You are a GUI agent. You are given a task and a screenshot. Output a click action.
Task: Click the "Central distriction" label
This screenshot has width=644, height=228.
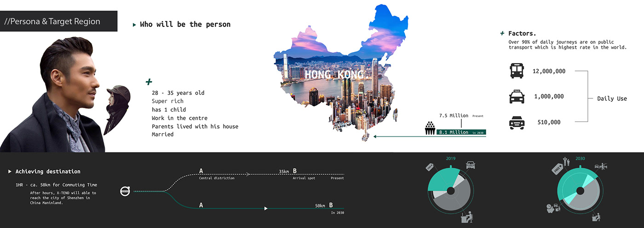tap(217, 178)
